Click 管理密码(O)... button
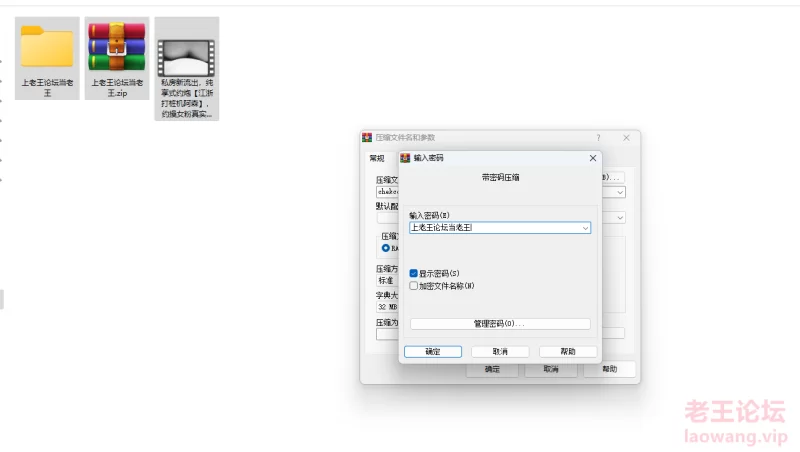This screenshot has width=800, height=452. coord(500,323)
